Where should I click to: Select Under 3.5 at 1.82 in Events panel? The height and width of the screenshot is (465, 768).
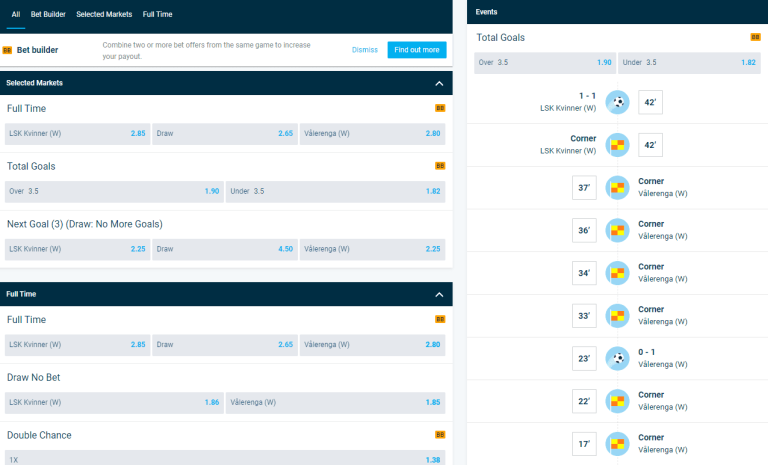coord(689,63)
